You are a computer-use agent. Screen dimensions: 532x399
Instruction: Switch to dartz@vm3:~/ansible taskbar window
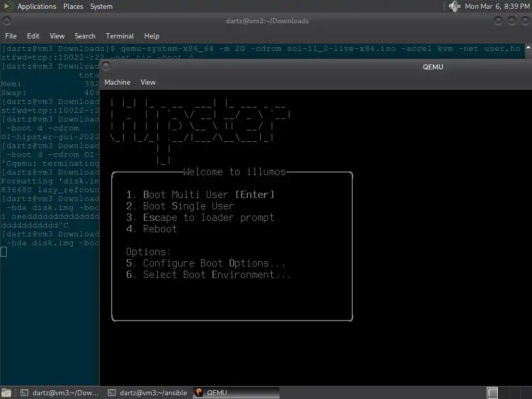pos(147,393)
